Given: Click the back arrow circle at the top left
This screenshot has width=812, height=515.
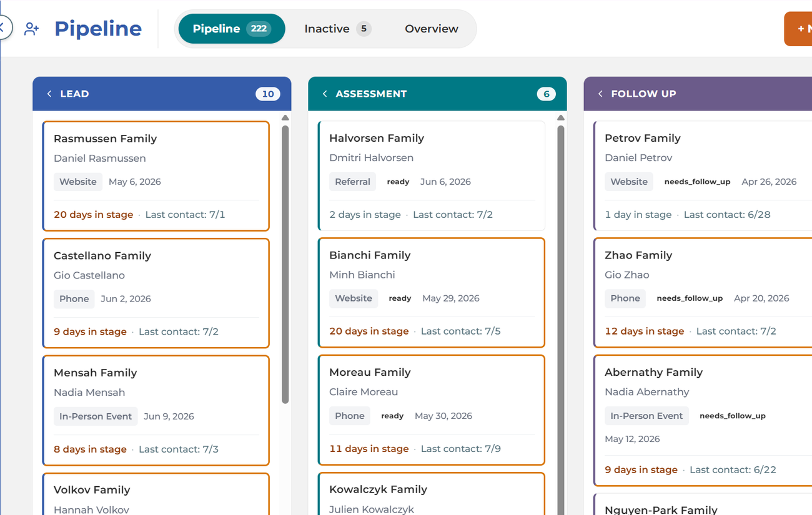Looking at the screenshot, I should (x=2, y=27).
